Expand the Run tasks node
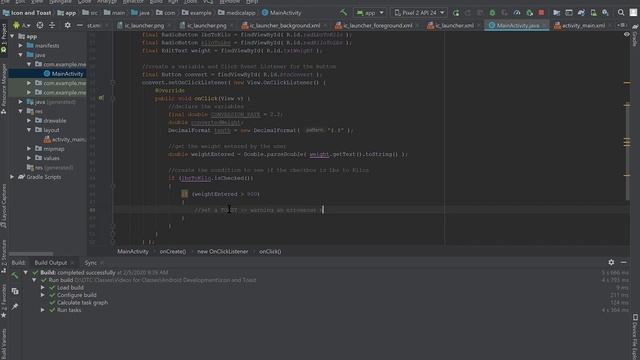 42,310
